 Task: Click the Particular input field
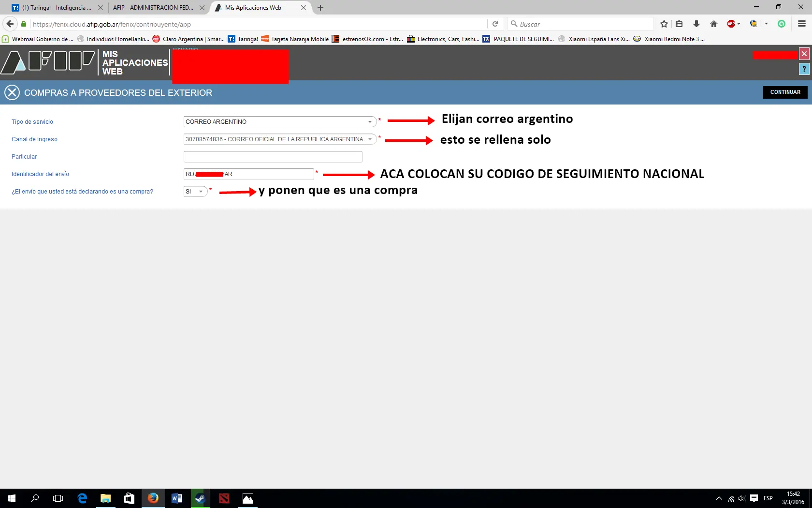273,157
